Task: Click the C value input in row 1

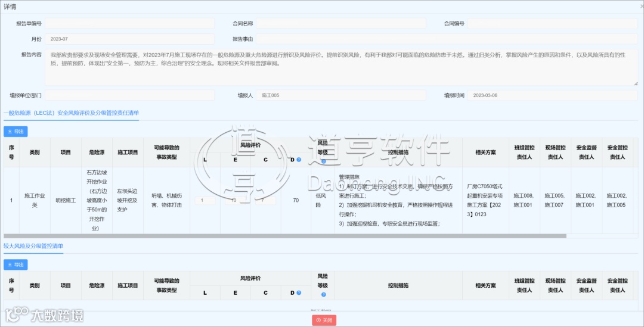Action: click(x=265, y=201)
